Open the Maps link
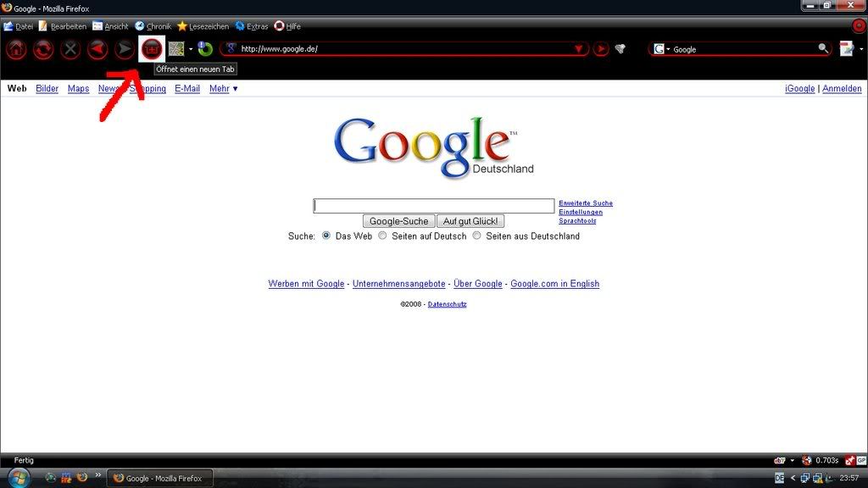This screenshot has width=868, height=488. click(78, 88)
